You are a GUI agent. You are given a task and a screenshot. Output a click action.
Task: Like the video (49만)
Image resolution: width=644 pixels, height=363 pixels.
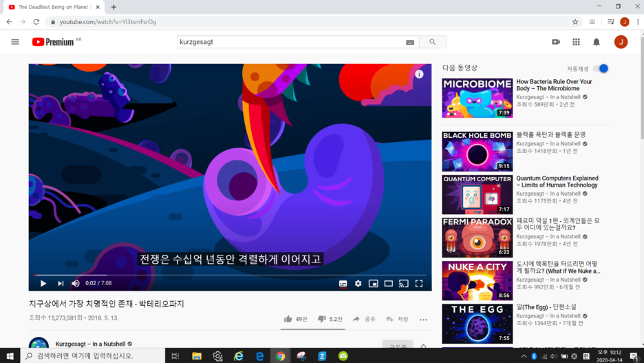click(295, 319)
